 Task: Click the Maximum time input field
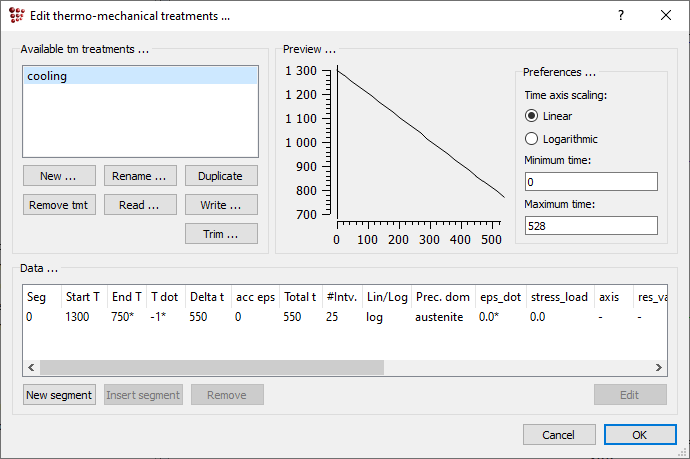(591, 226)
